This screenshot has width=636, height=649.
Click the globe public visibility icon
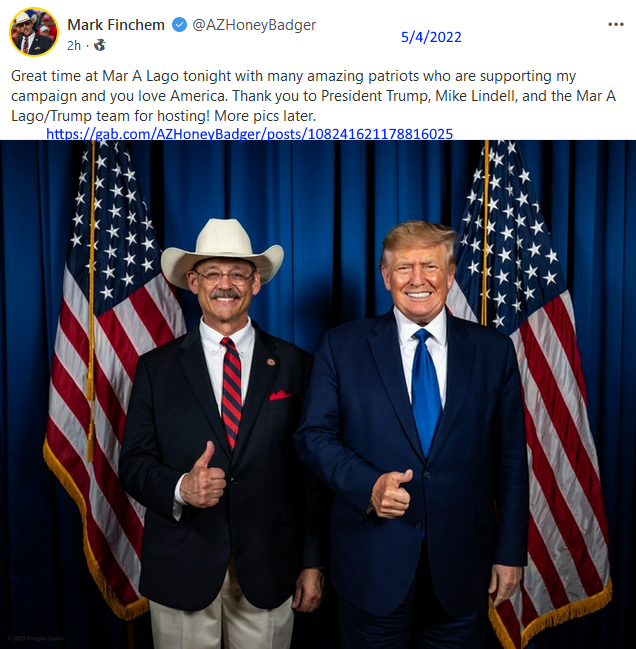click(100, 45)
